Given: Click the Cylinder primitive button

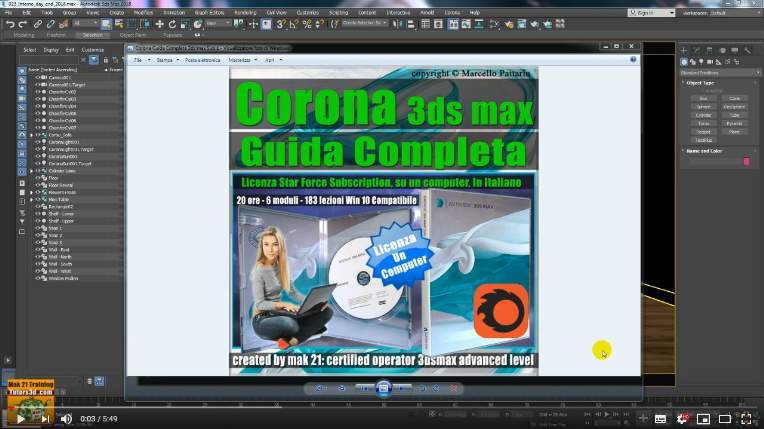Looking at the screenshot, I should (x=704, y=115).
